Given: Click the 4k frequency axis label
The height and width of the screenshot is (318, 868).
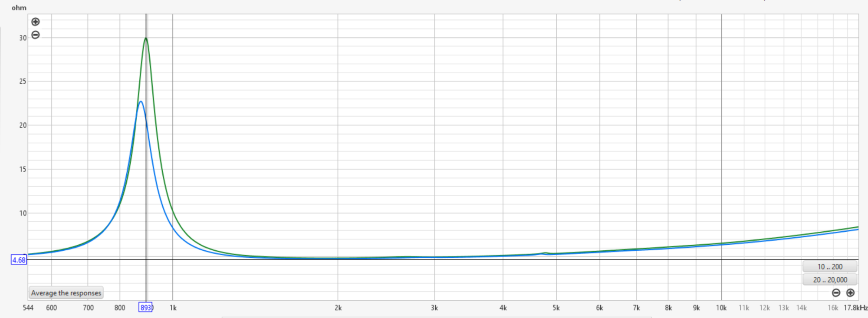Looking at the screenshot, I should (x=503, y=308).
